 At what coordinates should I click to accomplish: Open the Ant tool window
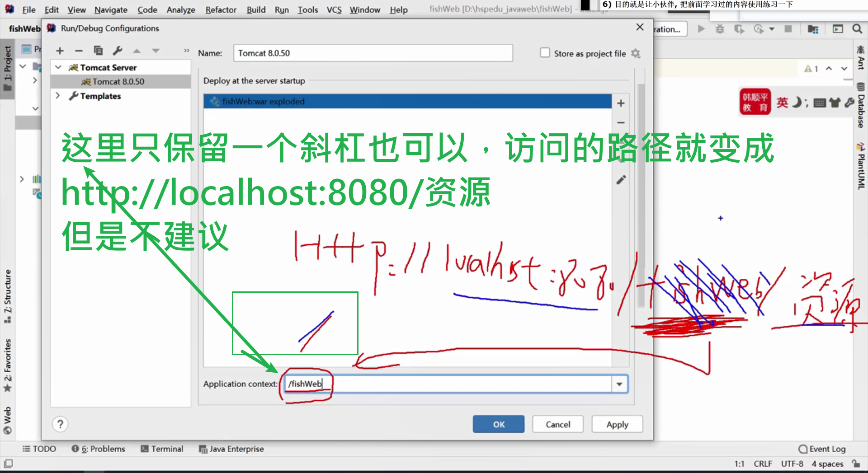point(861,57)
